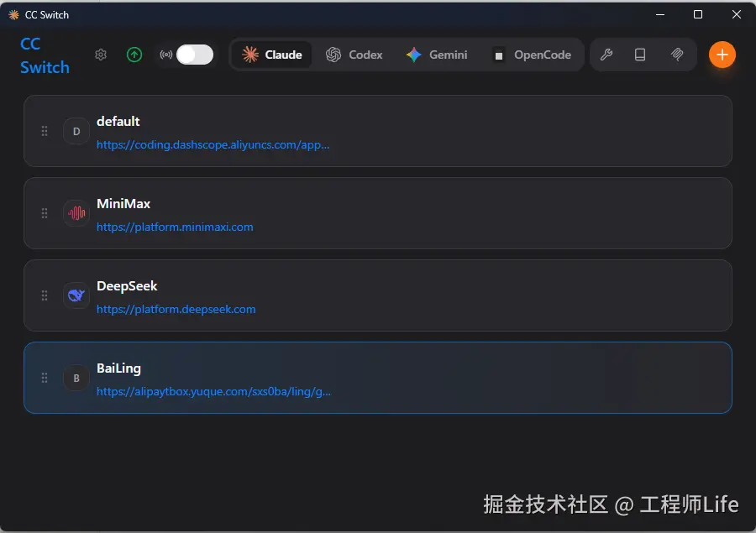Add a new provider with the orange plus button
The image size is (756, 533).
click(x=722, y=55)
